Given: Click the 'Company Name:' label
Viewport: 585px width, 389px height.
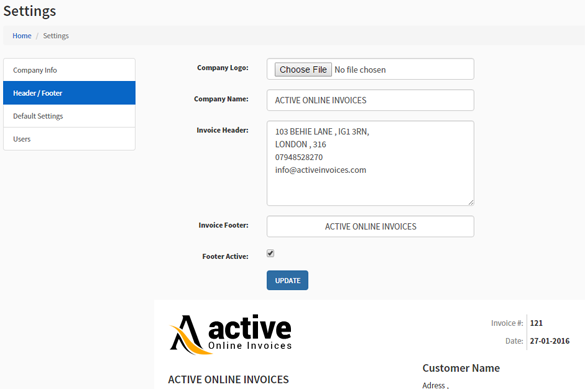Looking at the screenshot, I should pyautogui.click(x=221, y=99).
